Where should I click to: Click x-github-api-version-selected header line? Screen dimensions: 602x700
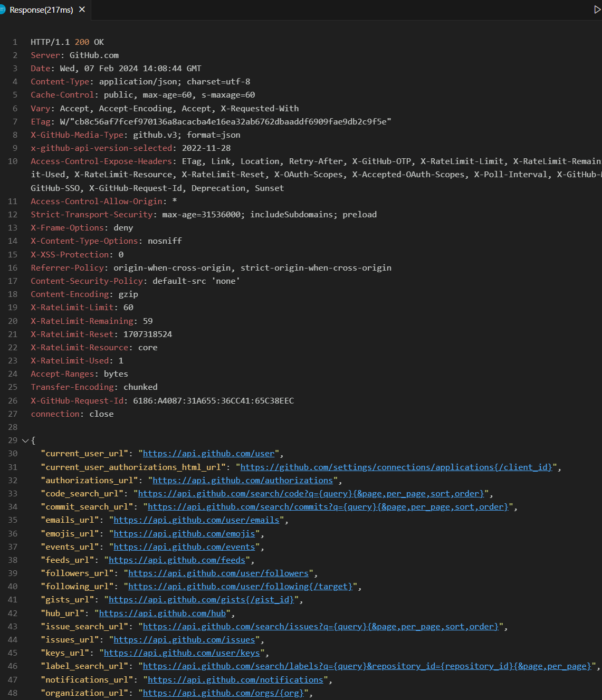pyautogui.click(x=131, y=148)
